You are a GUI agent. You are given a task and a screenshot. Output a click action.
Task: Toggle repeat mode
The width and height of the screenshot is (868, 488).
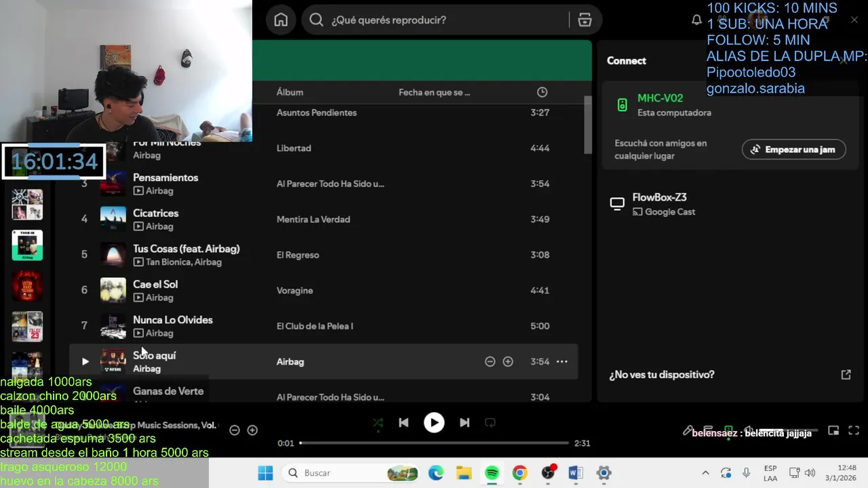490,423
